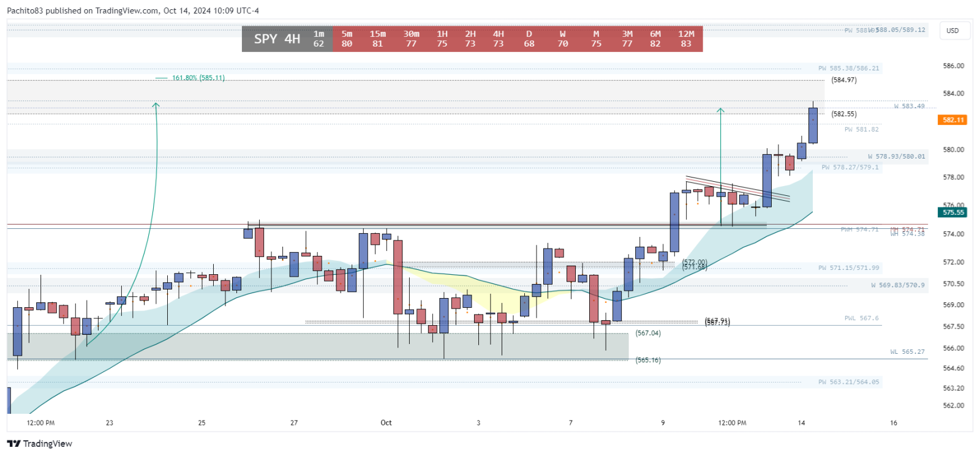Click the (584.97) level label
This screenshot has height=456, width=980.
pyautogui.click(x=844, y=80)
